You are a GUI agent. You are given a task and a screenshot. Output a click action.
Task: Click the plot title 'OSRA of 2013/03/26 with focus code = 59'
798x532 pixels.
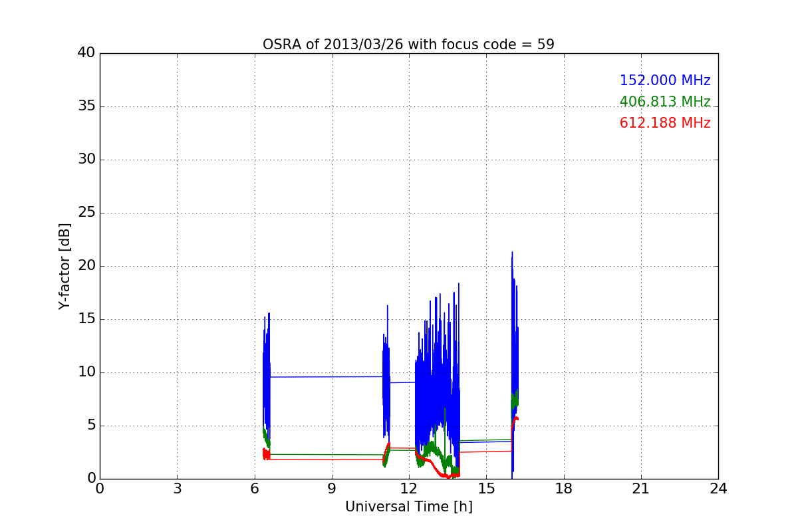[x=408, y=45]
